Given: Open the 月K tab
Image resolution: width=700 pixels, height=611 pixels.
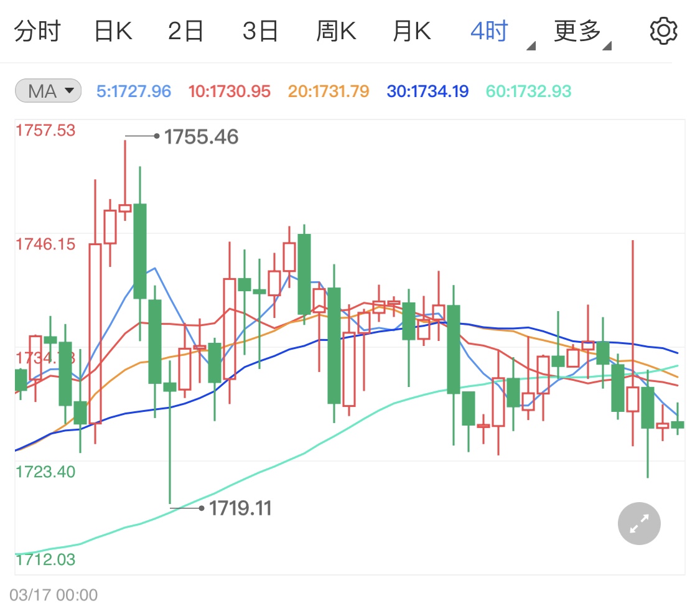Looking at the screenshot, I should [x=412, y=31].
